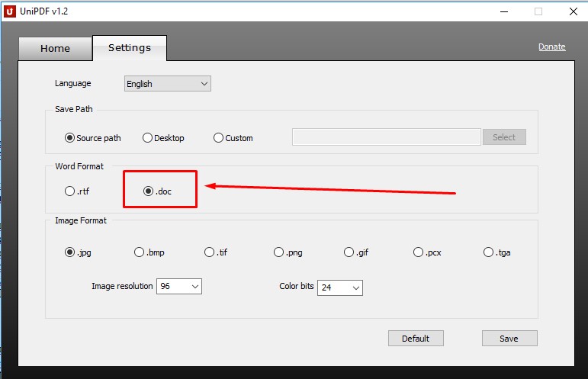The image size is (588, 379).
Task: Select .bmp image format
Action: (x=149, y=252)
